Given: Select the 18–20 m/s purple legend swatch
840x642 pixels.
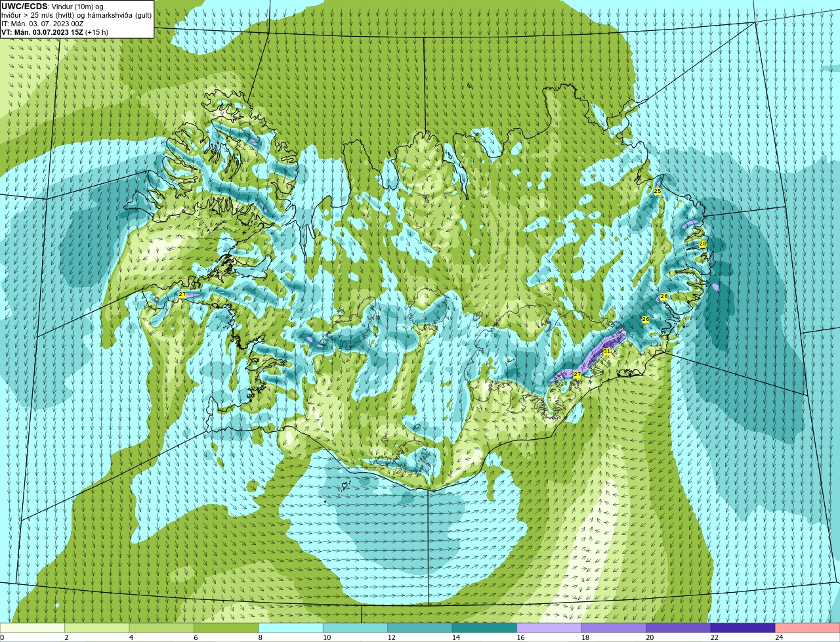Looking at the screenshot, I should pyautogui.click(x=614, y=628).
